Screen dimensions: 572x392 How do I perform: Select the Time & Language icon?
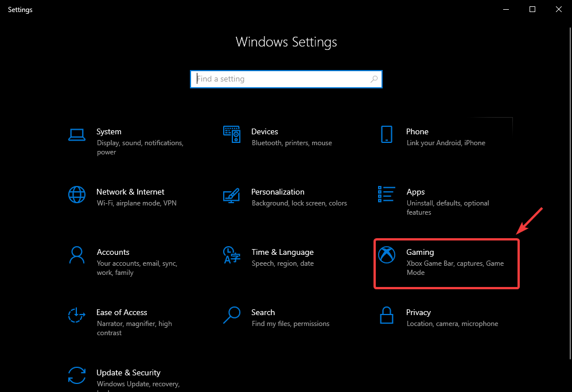231,255
